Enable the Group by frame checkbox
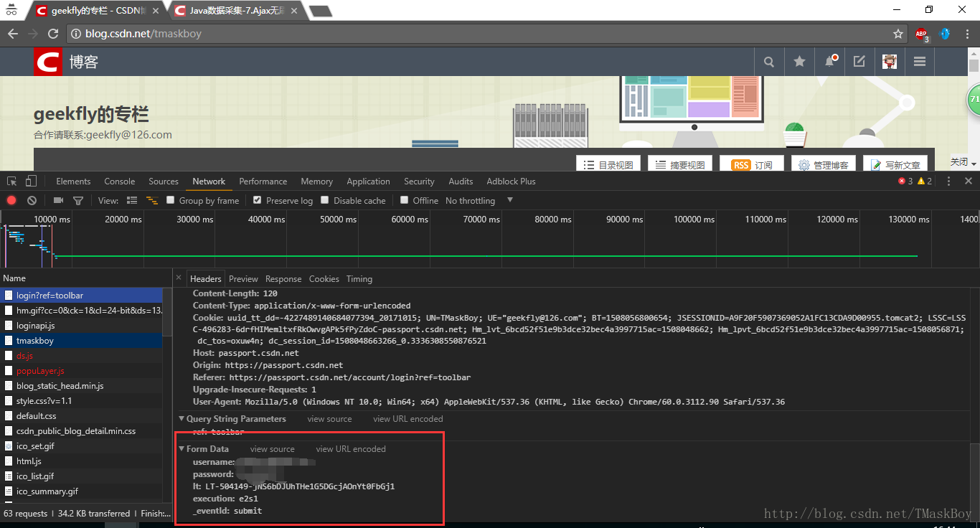 pos(171,200)
